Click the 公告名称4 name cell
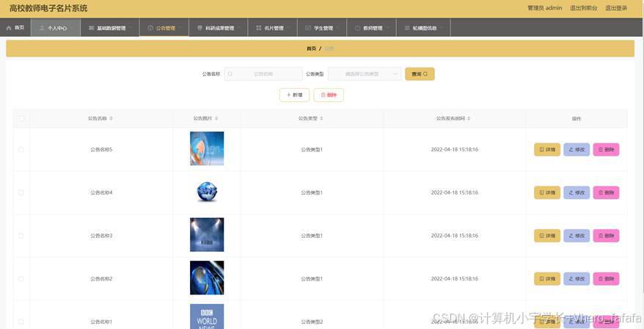The height and width of the screenshot is (329, 644). (x=101, y=192)
